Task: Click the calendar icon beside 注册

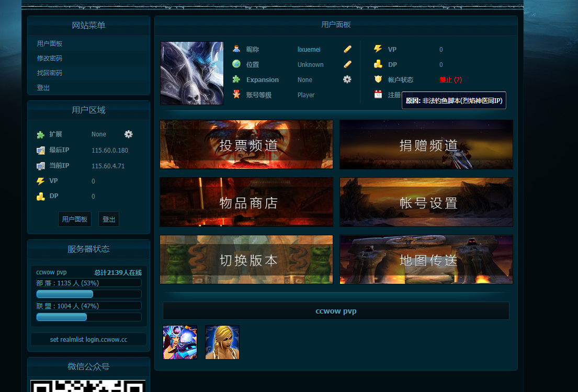Action: pyautogui.click(x=378, y=94)
